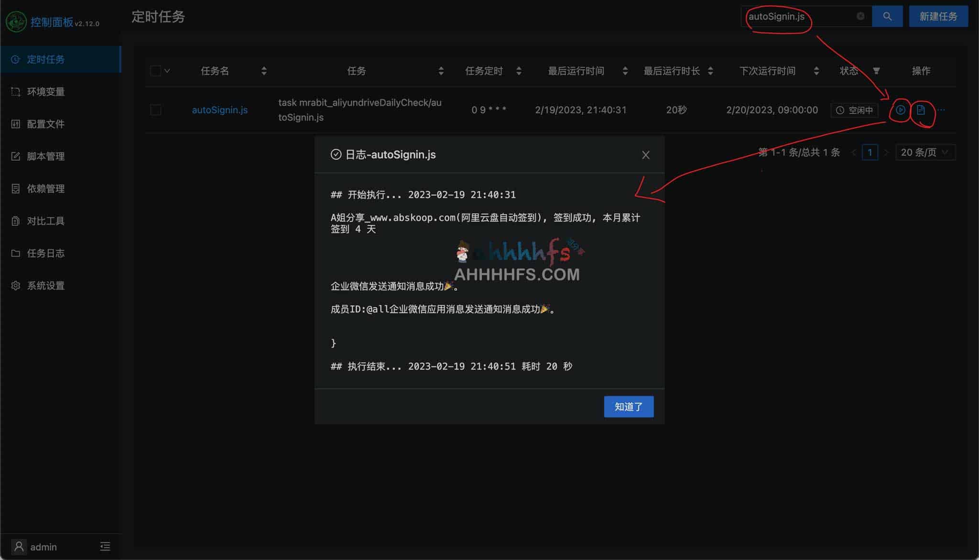Viewport: 979px width, 560px height.
Task: Go to 脚本管理 in the sidebar
Action: 46,156
